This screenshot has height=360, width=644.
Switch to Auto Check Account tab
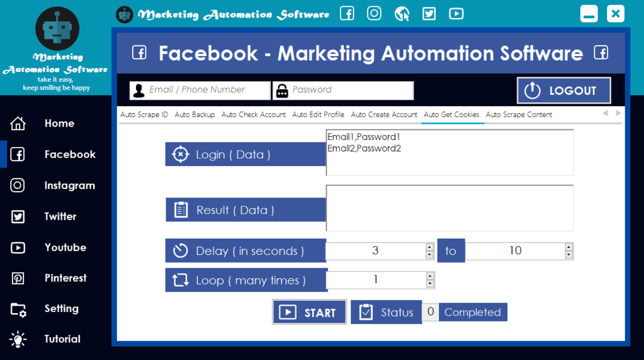tap(254, 115)
